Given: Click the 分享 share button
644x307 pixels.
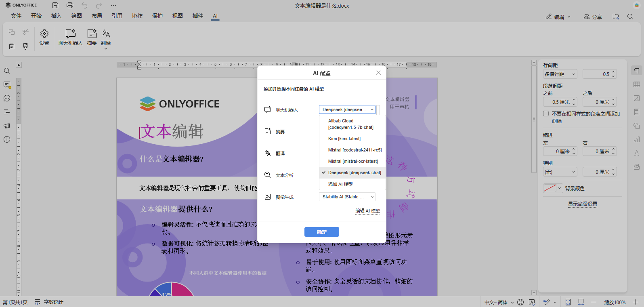Looking at the screenshot, I should [593, 17].
